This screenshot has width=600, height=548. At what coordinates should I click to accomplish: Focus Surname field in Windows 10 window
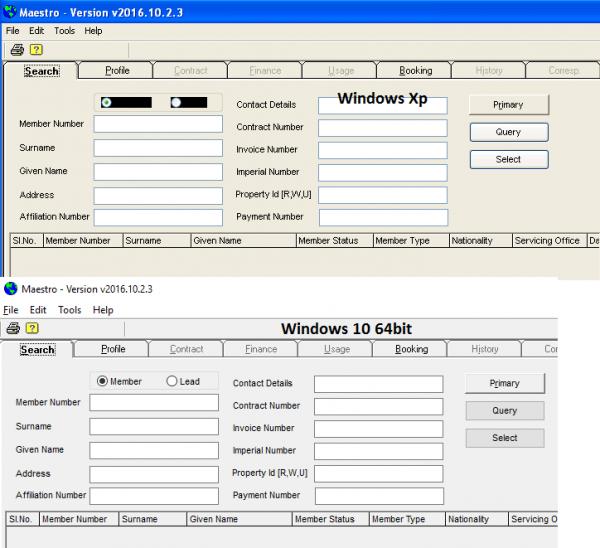click(154, 426)
